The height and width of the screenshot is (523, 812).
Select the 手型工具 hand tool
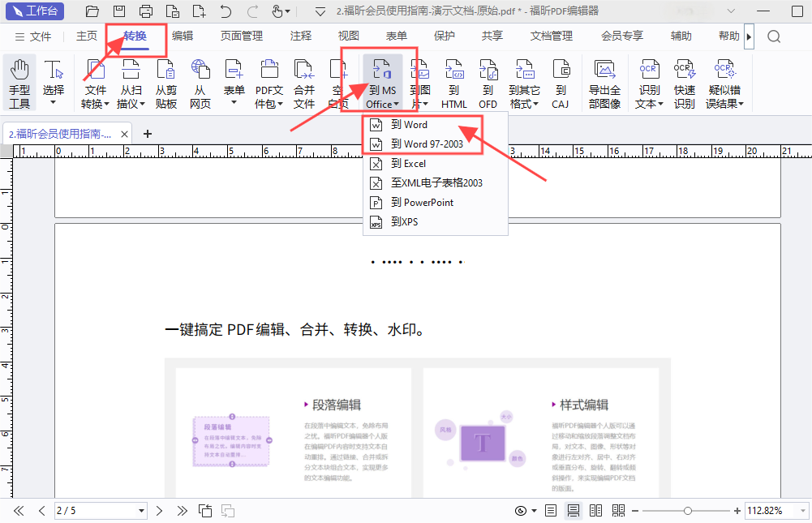(x=19, y=83)
